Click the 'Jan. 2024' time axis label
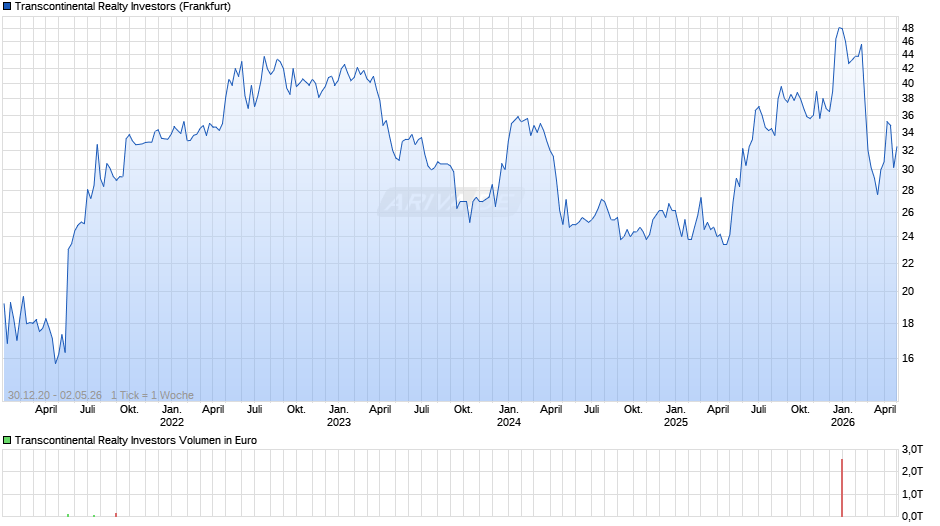 click(x=509, y=416)
